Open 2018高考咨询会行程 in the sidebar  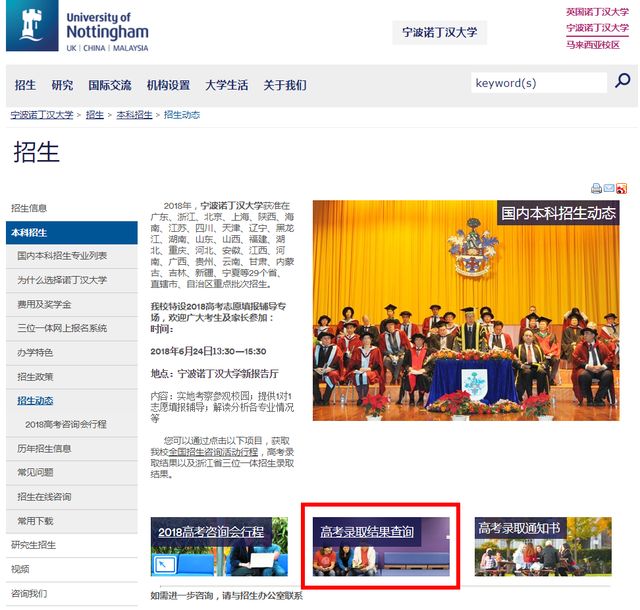(66, 425)
